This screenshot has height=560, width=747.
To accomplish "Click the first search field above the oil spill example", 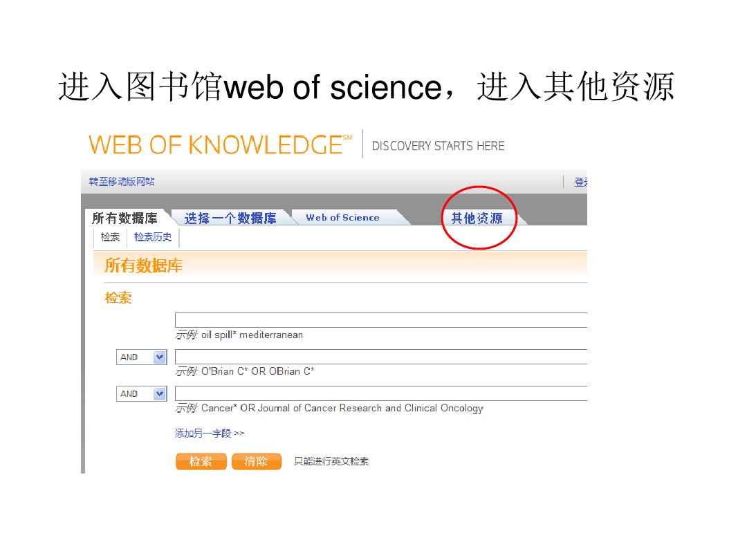I will (x=381, y=320).
